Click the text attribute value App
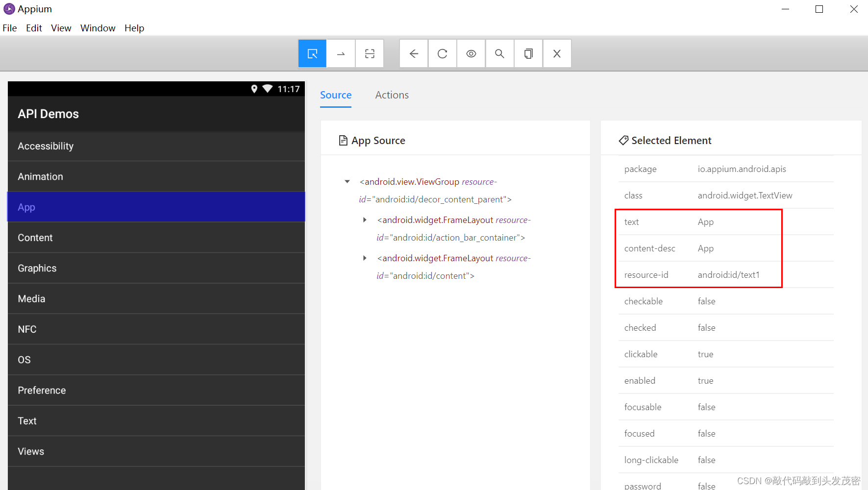 pos(706,222)
